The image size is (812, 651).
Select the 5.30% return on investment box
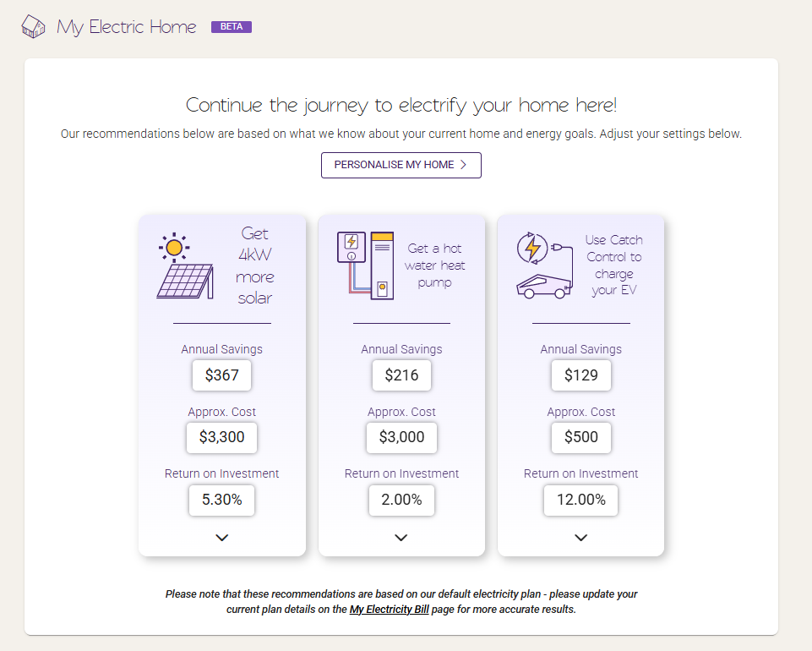tap(221, 501)
